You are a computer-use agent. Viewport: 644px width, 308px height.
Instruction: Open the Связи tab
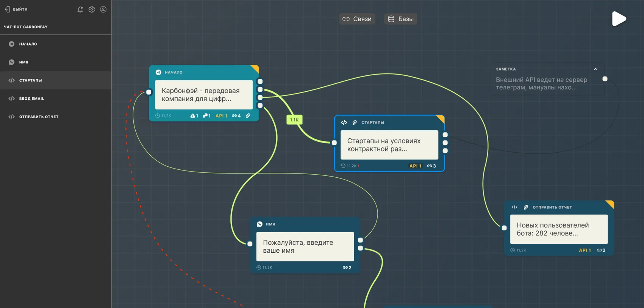coord(357,19)
